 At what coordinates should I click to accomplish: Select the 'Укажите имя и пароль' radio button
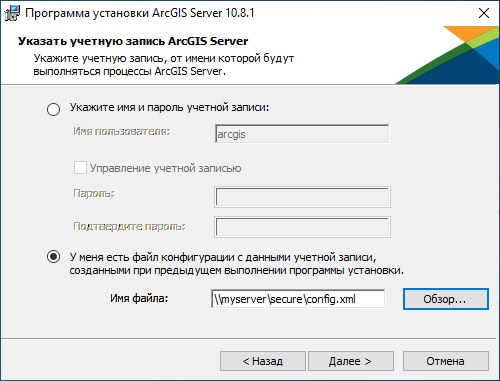pyautogui.click(x=53, y=109)
